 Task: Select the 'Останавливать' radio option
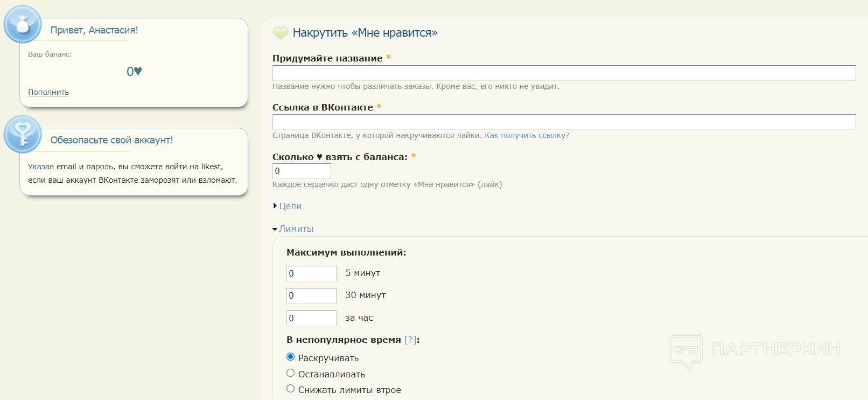[291, 373]
